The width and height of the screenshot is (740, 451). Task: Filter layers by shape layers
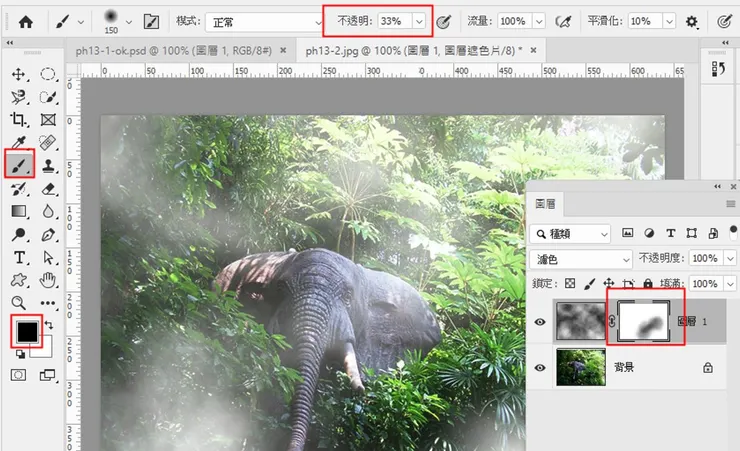pyautogui.click(x=691, y=233)
